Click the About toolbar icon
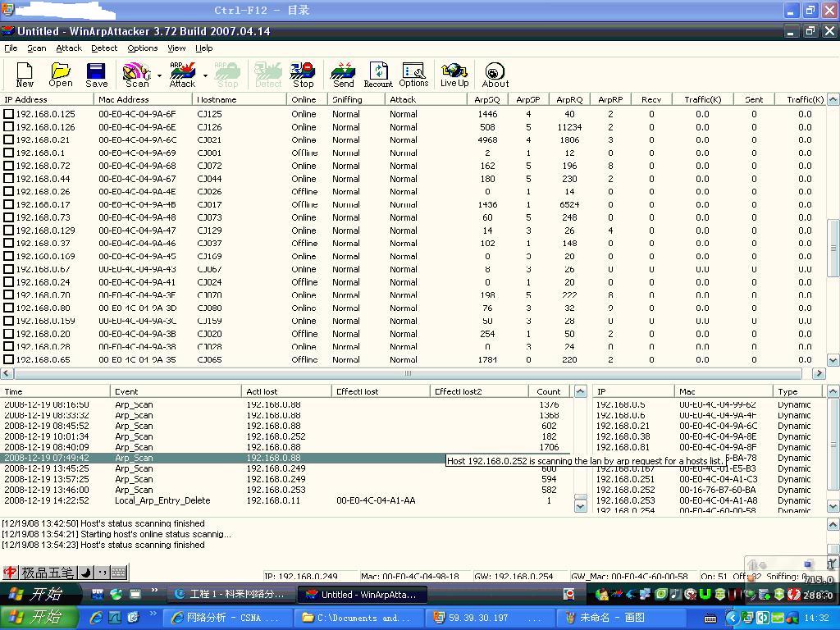Screen dimensions: 840x630 click(495, 75)
